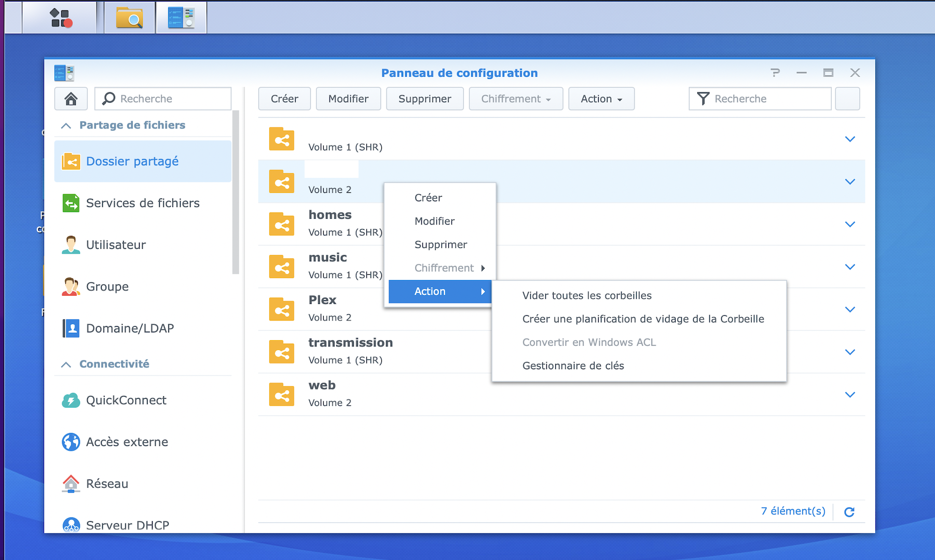935x560 pixels.
Task: Click the Services de fichiers icon
Action: (71, 203)
